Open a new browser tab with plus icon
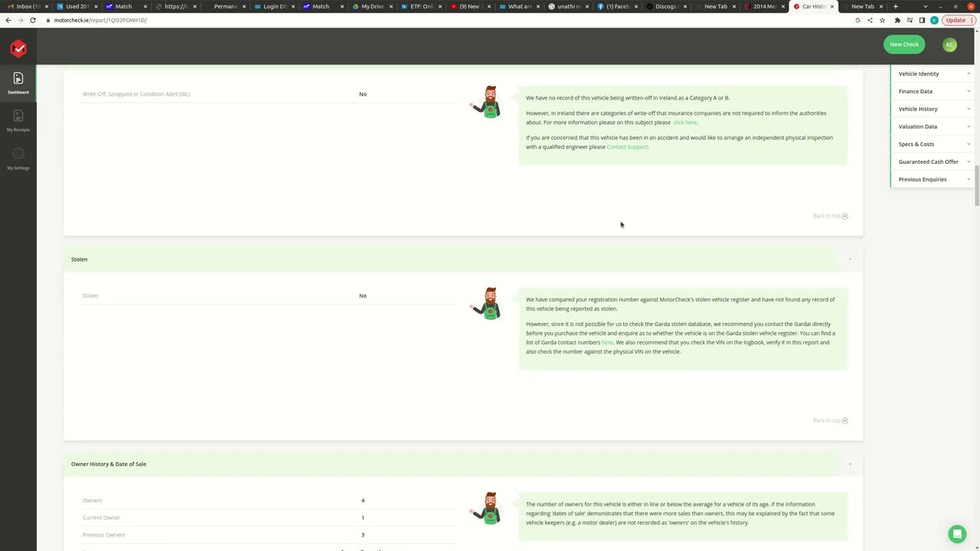 pyautogui.click(x=895, y=6)
